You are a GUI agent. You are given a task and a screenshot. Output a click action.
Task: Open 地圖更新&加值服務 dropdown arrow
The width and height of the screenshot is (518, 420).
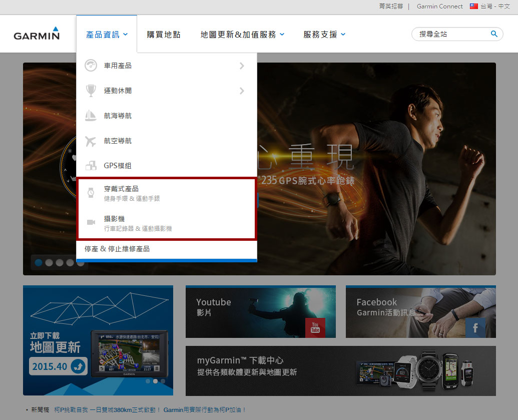point(282,35)
